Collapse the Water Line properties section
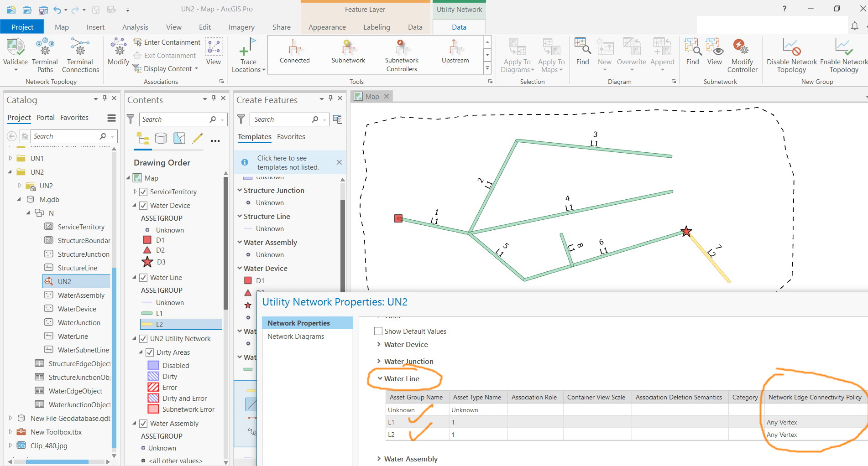The height and width of the screenshot is (466, 868). (380, 379)
